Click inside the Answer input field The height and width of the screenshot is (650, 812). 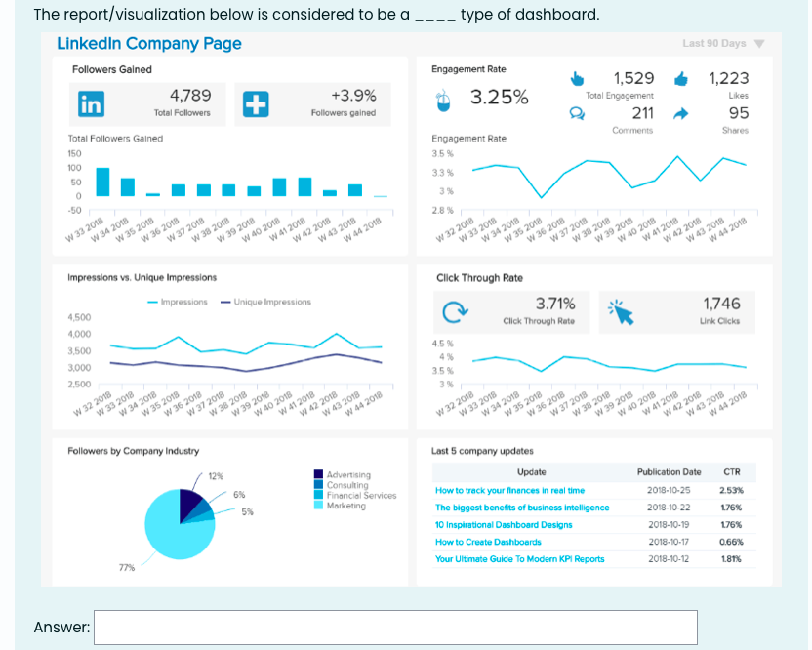click(390, 628)
